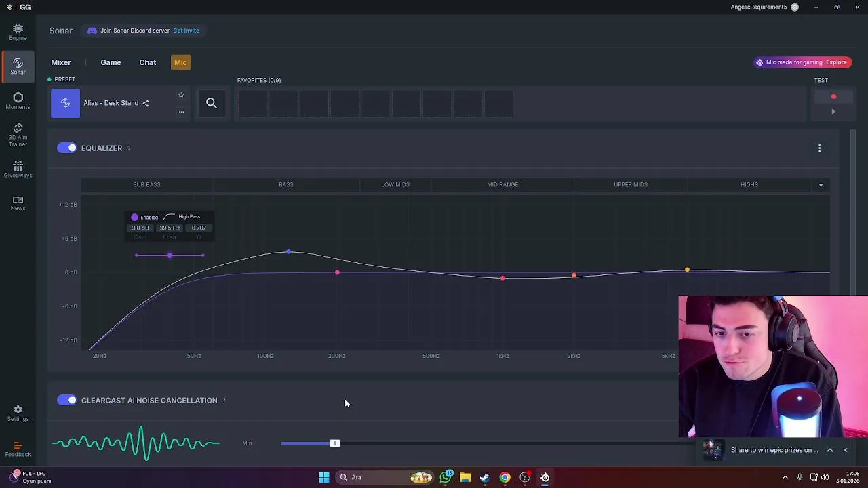Open preset more options ellipsis

point(181,112)
